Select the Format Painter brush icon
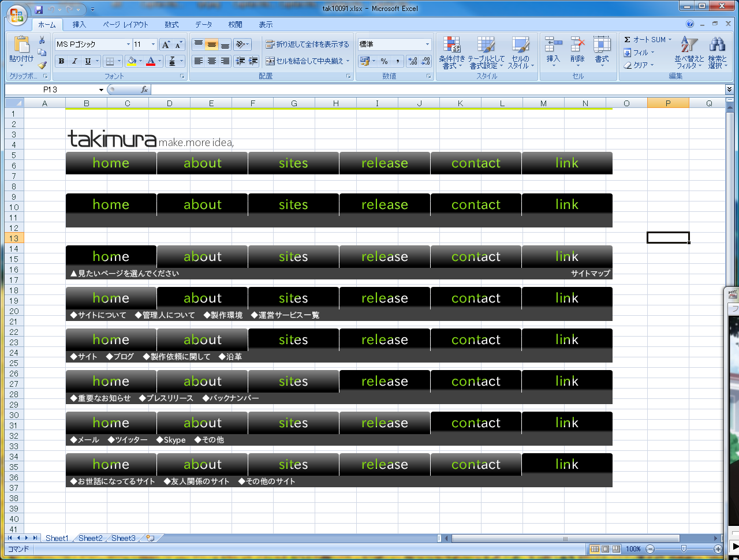This screenshot has height=560, width=739. [42, 65]
